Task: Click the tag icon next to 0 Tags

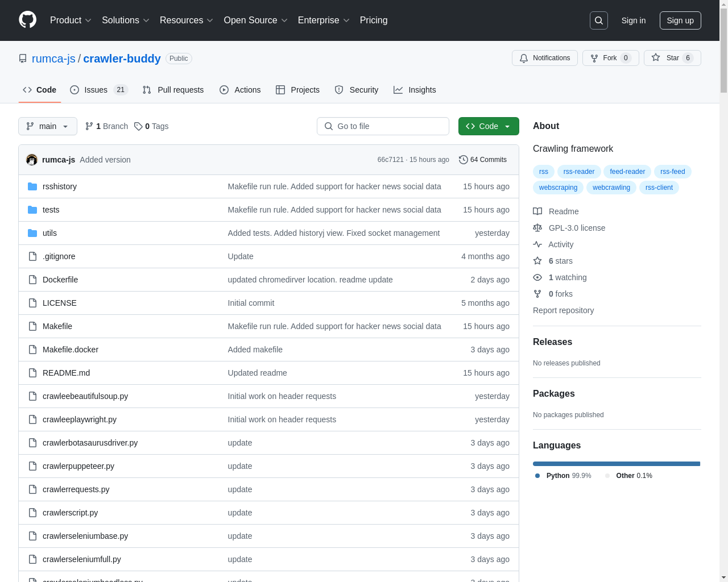Action: point(138,126)
